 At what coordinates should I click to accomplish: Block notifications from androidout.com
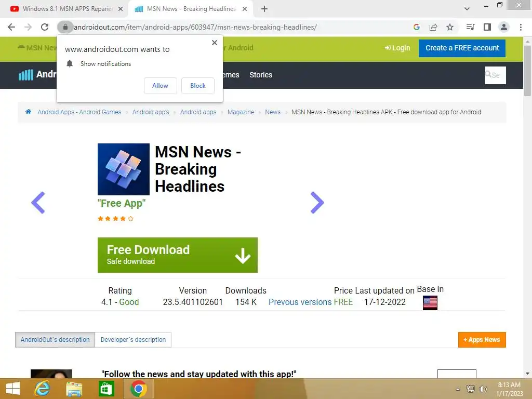198,86
